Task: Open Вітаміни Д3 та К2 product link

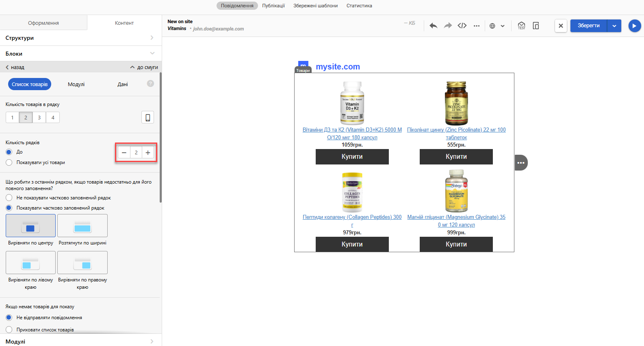Action: (352, 134)
